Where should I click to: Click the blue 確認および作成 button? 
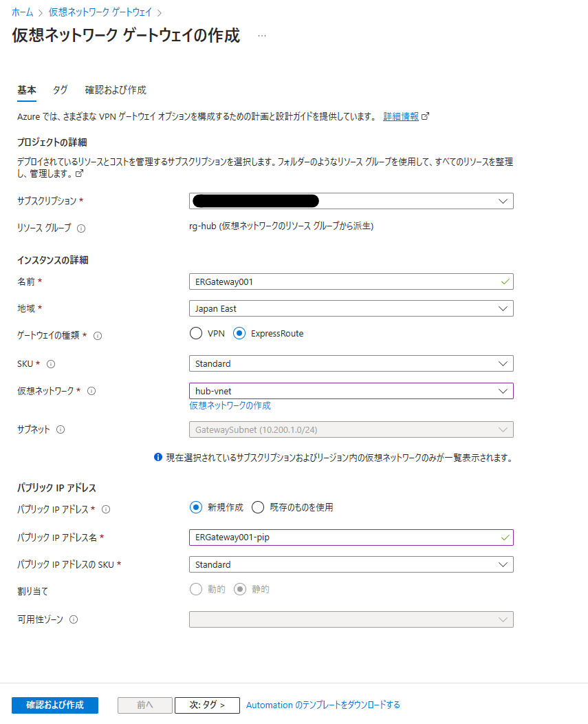(x=55, y=705)
